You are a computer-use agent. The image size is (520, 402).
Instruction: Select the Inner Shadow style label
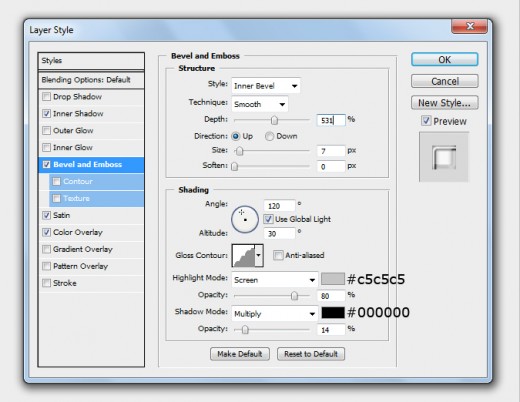pos(78,114)
